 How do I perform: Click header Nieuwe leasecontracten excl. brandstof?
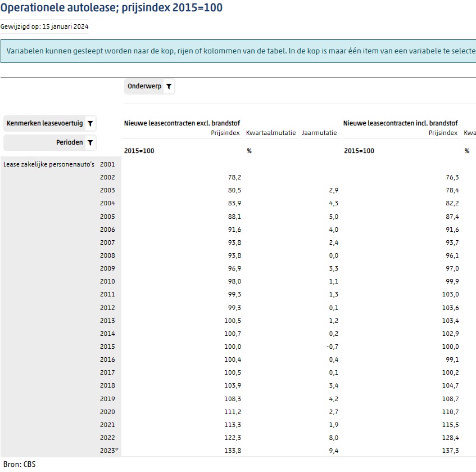click(182, 123)
